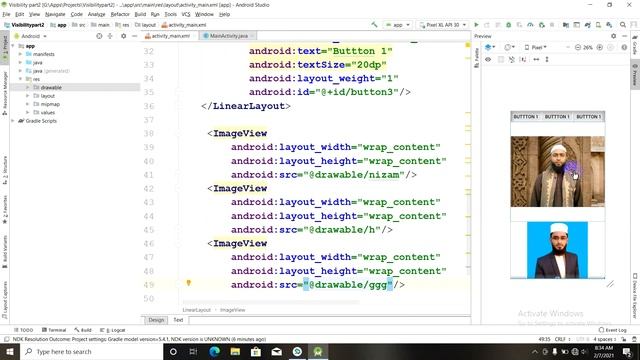Switch to activity_main.xml editor tab
Screen dimensions: 640x360
(x=170, y=36)
